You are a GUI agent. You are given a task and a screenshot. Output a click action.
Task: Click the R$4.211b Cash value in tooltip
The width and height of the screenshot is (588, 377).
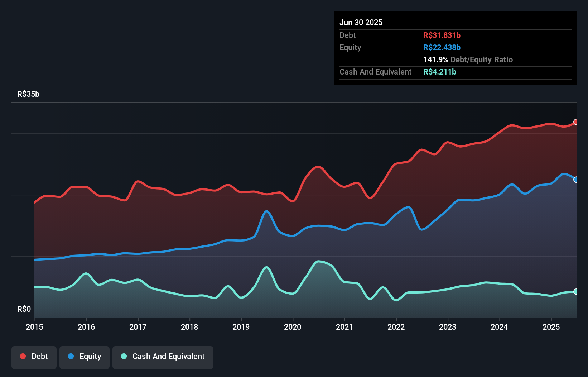coord(439,72)
